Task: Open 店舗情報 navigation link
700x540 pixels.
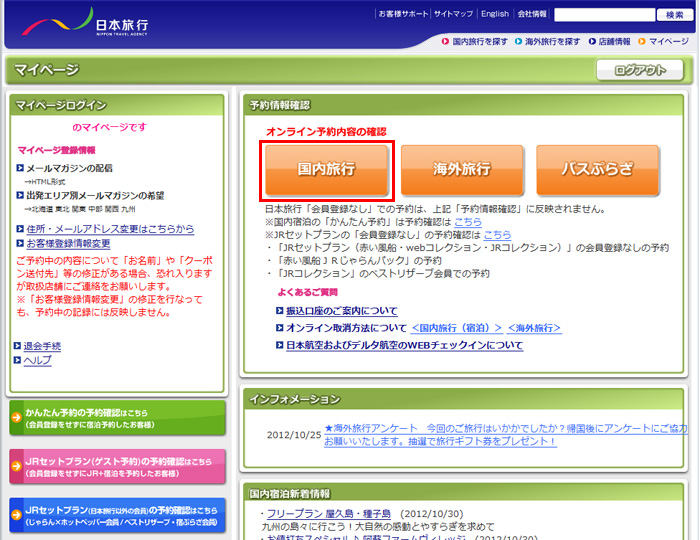Action: pyautogui.click(x=614, y=42)
